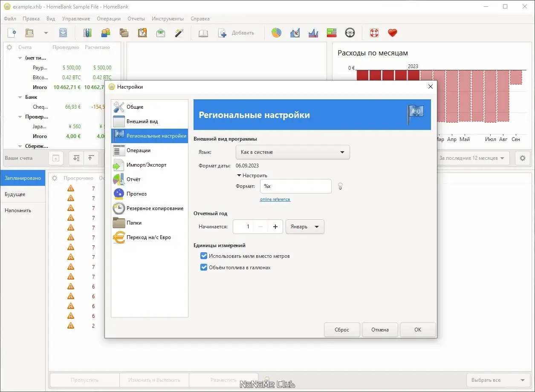
Task: Open the Payees manager people icon
Action: point(106,33)
